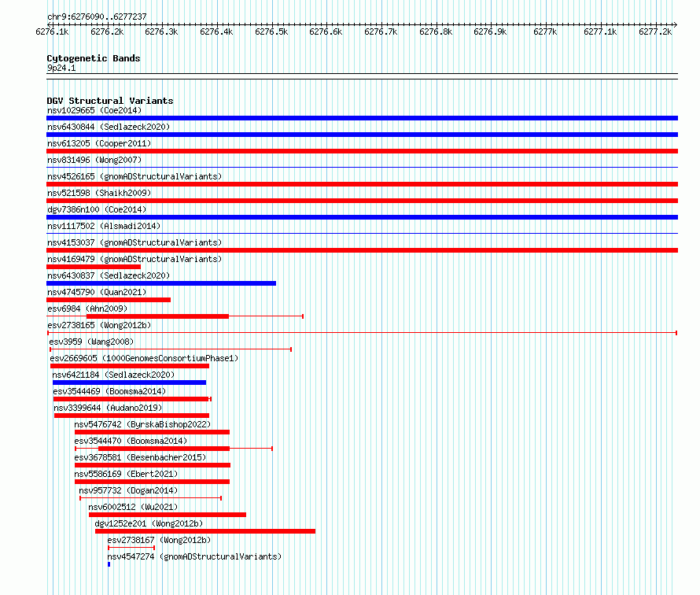Select nsv5476742 (ByrskaBishop2022) label
This screenshot has height=595, width=700.
point(142,424)
